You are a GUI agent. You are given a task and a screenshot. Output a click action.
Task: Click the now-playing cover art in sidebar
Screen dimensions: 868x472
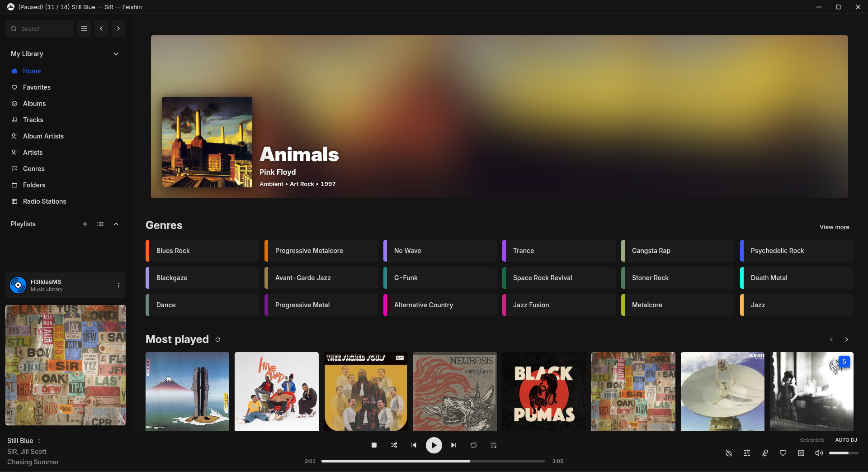pyautogui.click(x=66, y=365)
